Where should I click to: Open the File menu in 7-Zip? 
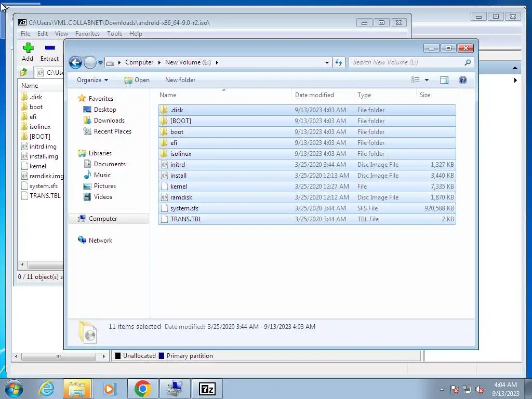(25, 34)
